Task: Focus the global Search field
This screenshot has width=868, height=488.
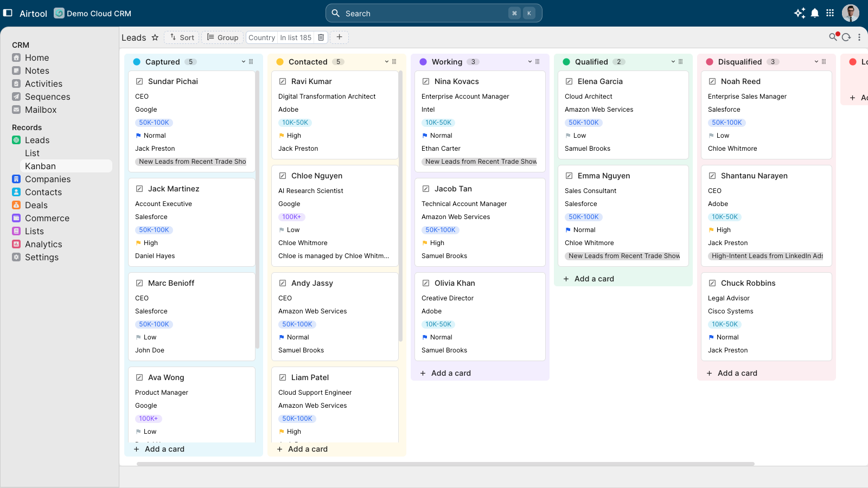Action: tap(433, 13)
